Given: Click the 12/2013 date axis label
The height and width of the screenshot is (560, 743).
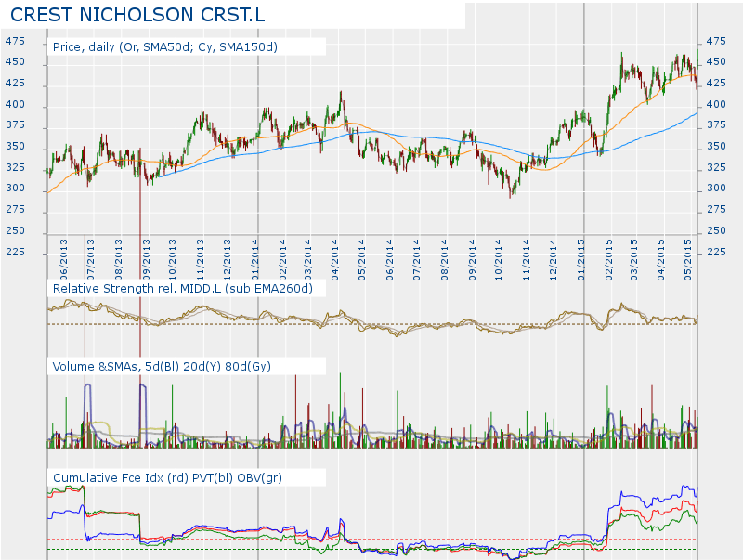Looking at the screenshot, I should (x=227, y=260).
